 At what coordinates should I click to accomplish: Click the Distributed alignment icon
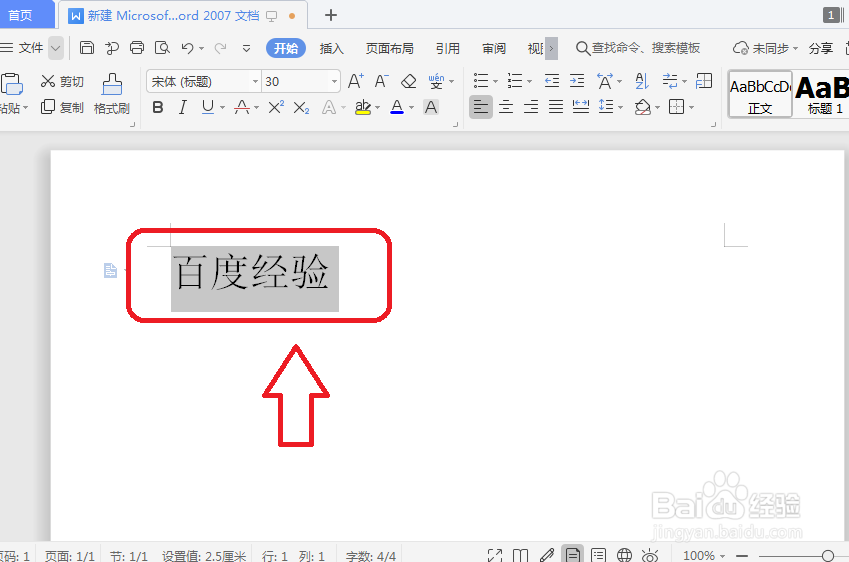pyautogui.click(x=581, y=107)
